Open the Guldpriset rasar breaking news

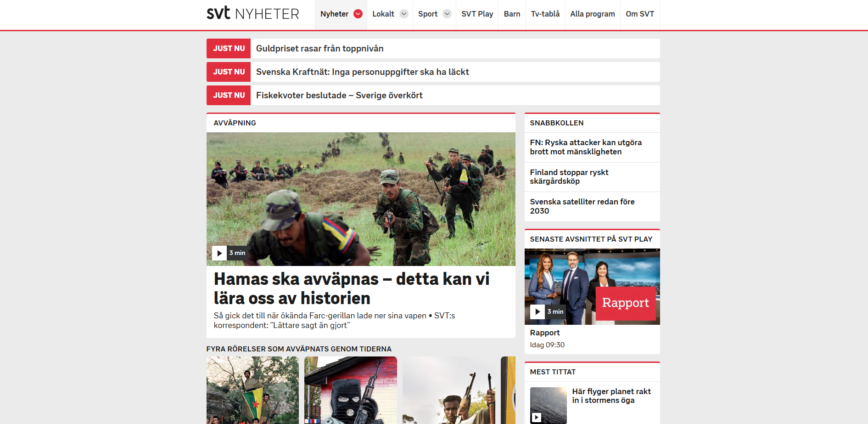pyautogui.click(x=319, y=49)
